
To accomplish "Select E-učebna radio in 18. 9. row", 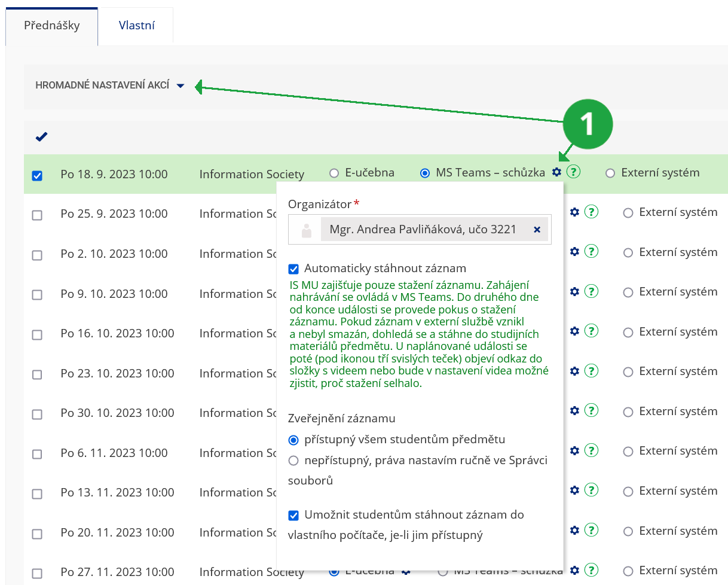I will (x=334, y=173).
